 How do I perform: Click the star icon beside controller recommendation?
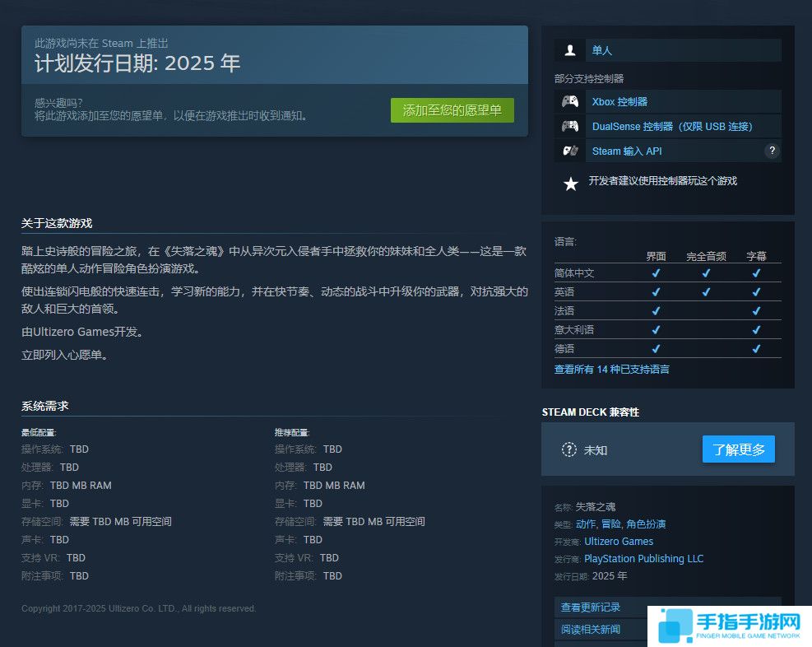(x=570, y=183)
